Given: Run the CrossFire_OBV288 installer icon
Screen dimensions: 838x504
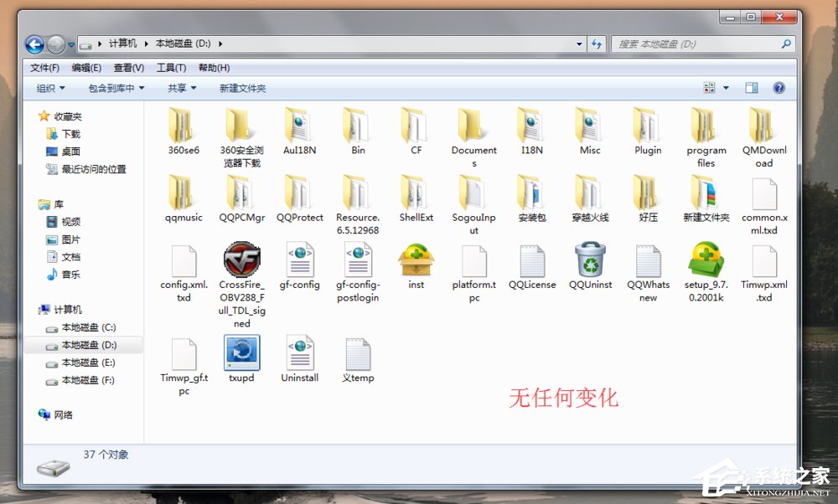Looking at the screenshot, I should [241, 260].
